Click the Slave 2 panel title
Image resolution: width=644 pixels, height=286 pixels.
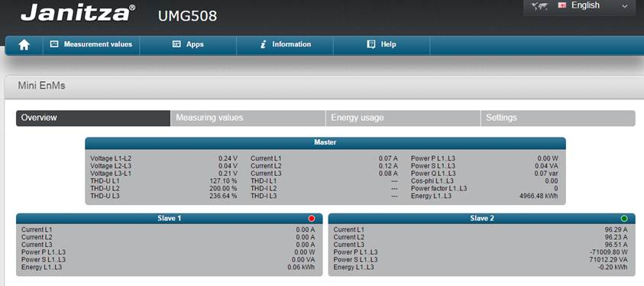coord(482,218)
